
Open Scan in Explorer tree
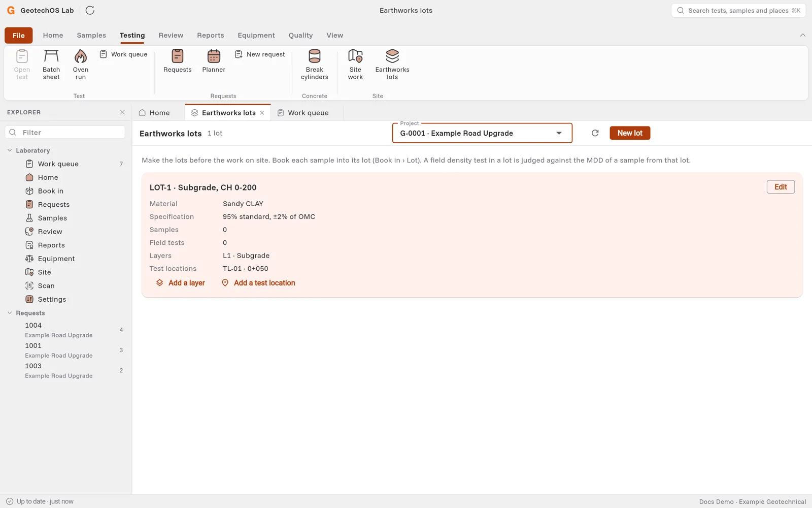click(x=46, y=286)
